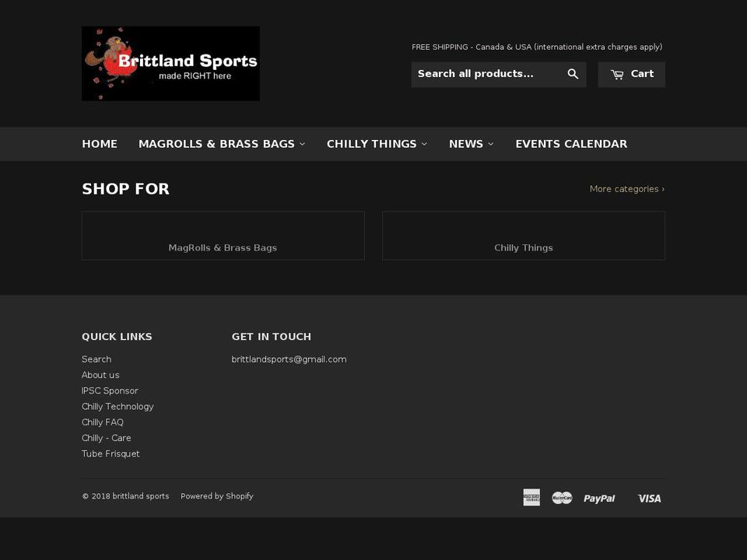
Task: Click the brittlandsports@gmail.com email link
Action: point(289,359)
